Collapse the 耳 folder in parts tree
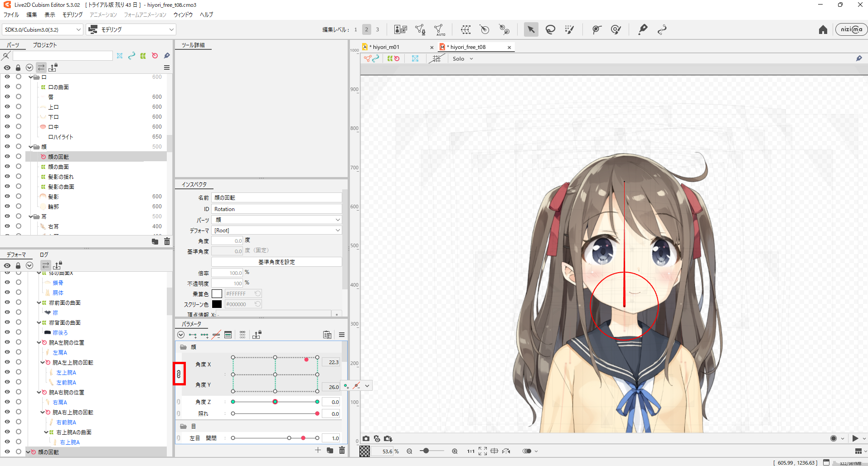The width and height of the screenshot is (868, 466). point(31,216)
